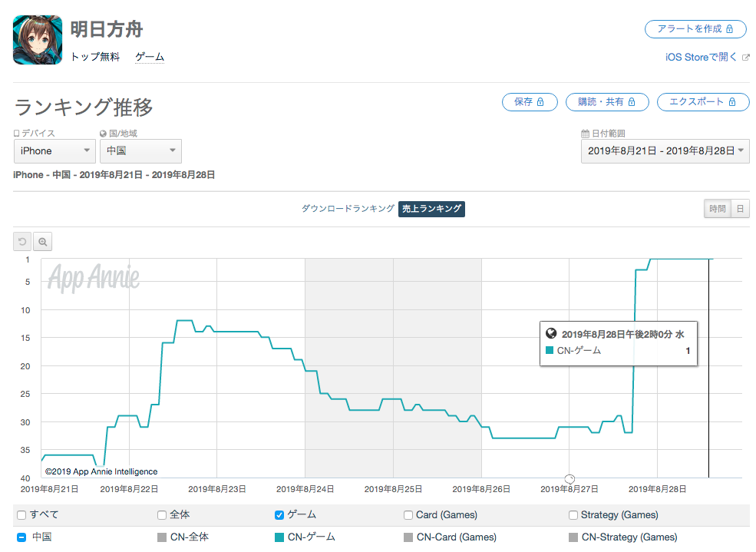
Task: Click the lock icon on エクスポート button
Action: coord(732,101)
